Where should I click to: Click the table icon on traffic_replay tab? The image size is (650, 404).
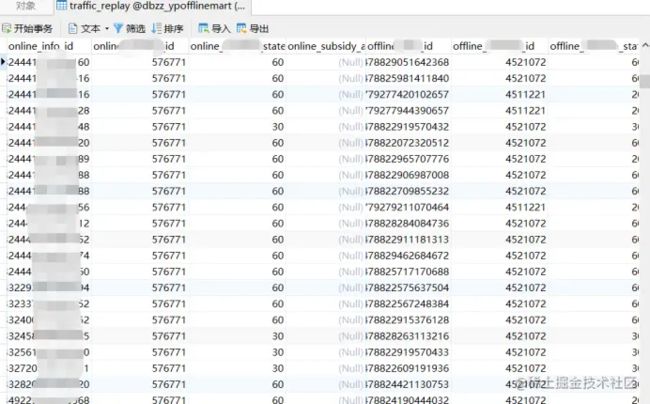61,5
